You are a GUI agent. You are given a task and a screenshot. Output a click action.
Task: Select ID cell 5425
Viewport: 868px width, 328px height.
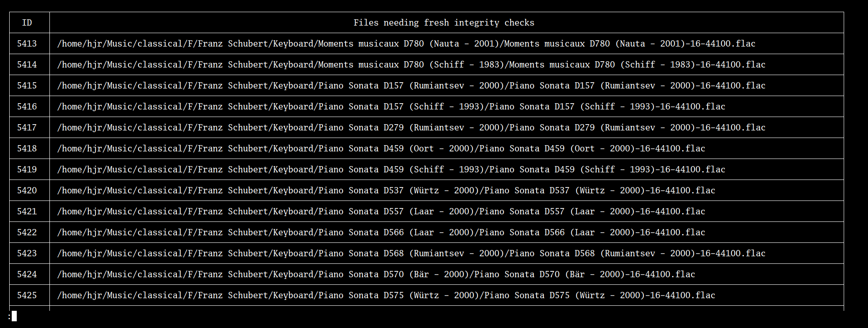[x=27, y=295]
